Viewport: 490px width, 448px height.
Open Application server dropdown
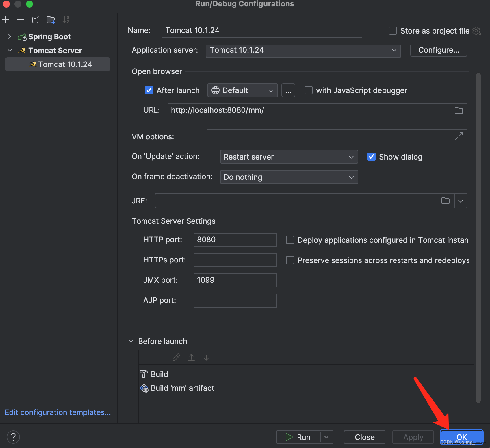coord(303,50)
